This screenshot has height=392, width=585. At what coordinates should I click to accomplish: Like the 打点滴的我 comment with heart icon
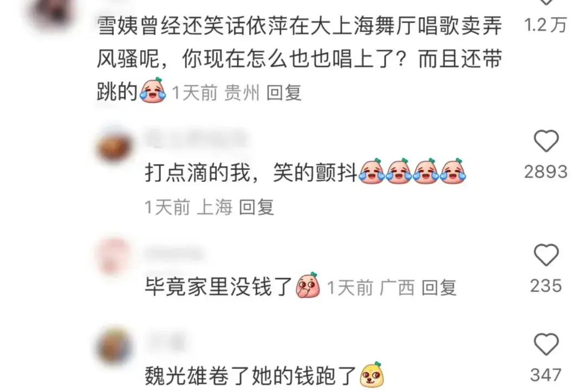click(546, 141)
